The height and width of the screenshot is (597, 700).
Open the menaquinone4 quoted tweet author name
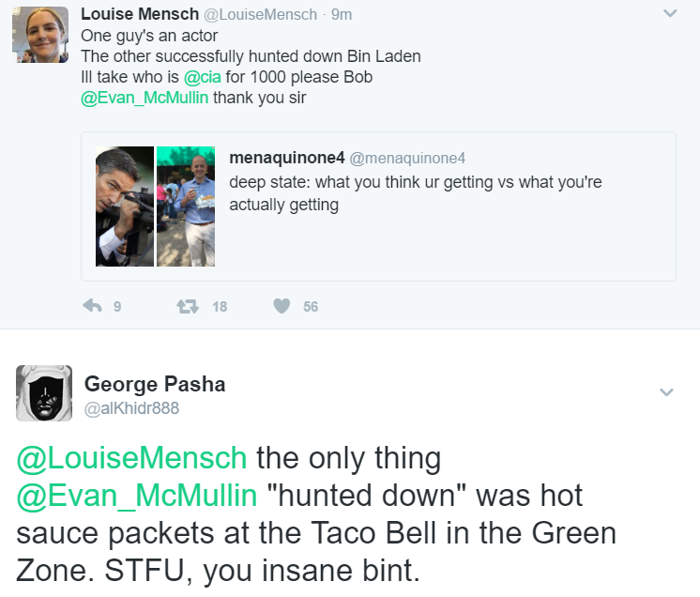pyautogui.click(x=287, y=158)
